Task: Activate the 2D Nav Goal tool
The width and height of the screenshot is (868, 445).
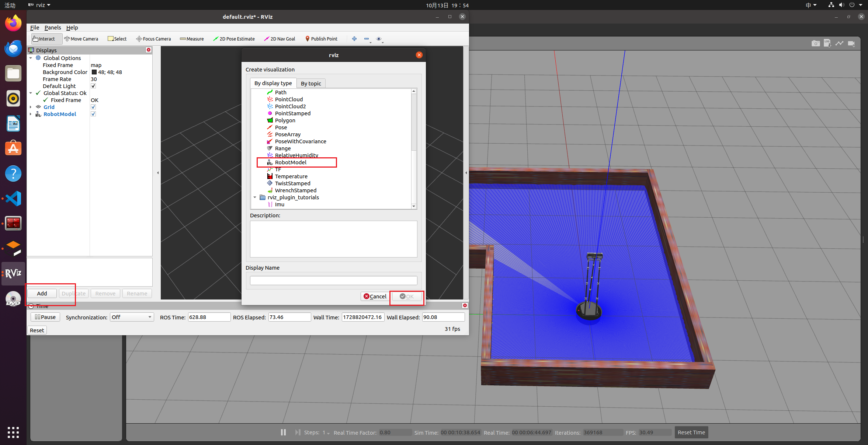Action: tap(280, 39)
